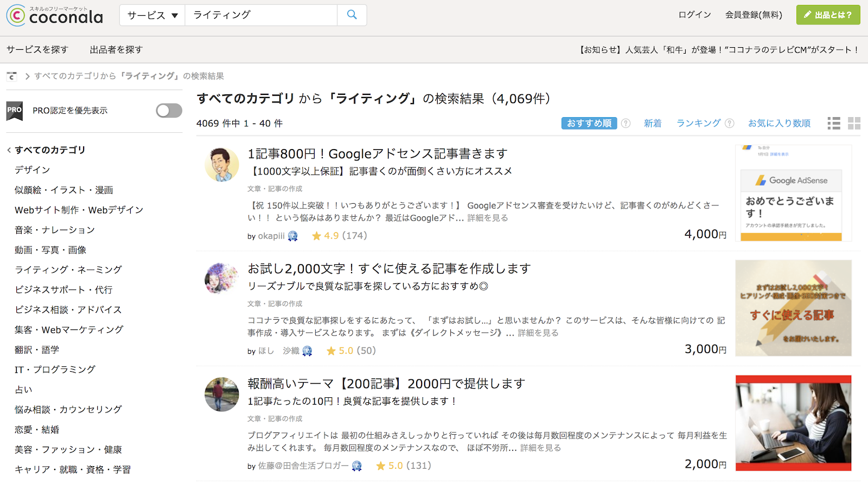Select 動画・写真・画像 category
This screenshot has height=484, width=868.
pos(50,250)
